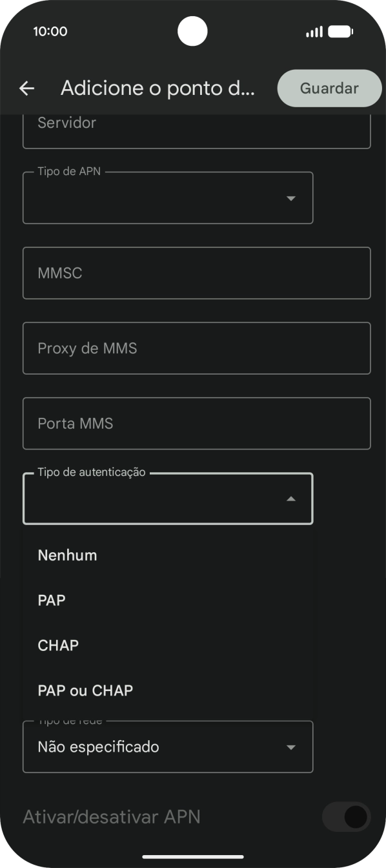Toggle the Ativar/desativar APN switch
This screenshot has height=868, width=386.
click(346, 816)
